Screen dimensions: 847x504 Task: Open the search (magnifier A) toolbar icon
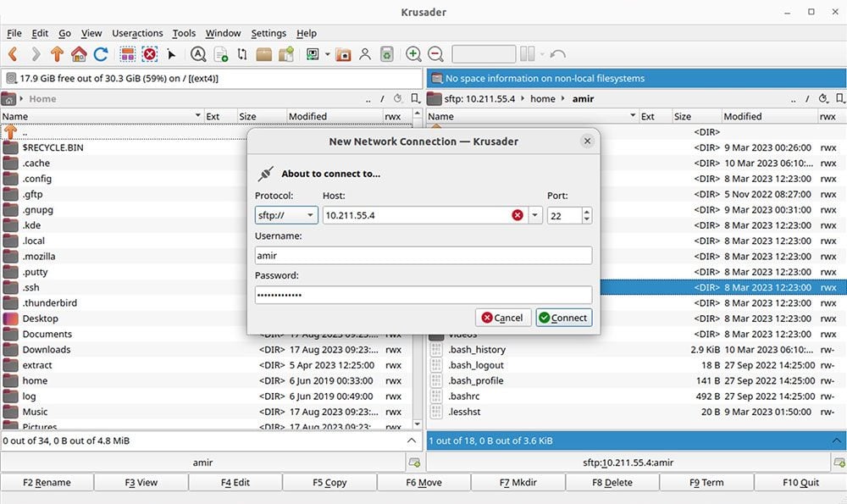click(x=198, y=54)
